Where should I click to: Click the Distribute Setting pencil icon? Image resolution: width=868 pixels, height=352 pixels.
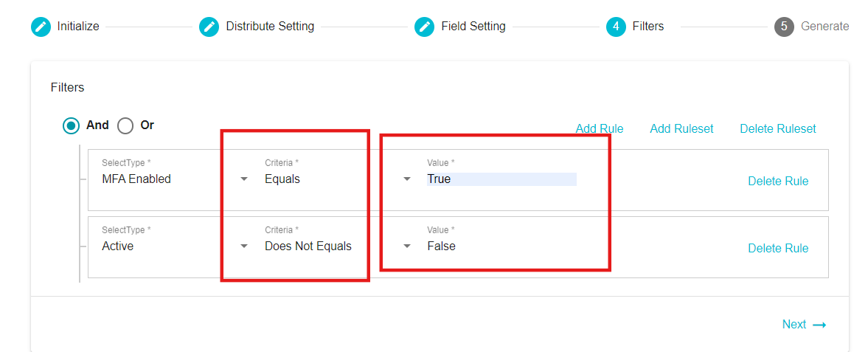point(209,27)
